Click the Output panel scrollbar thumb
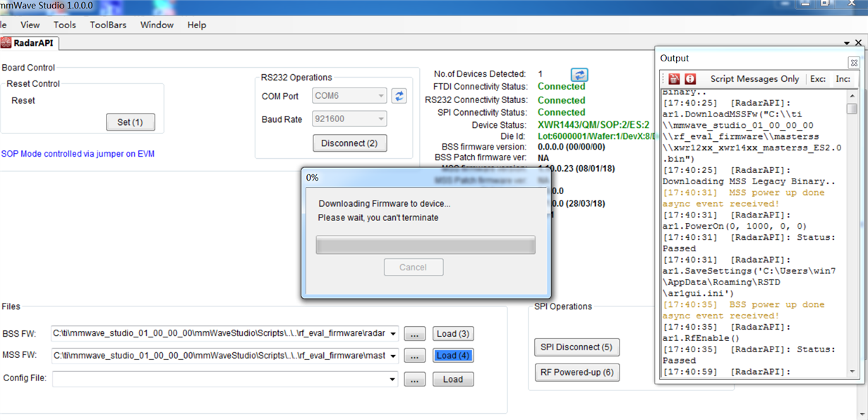Screen dimensions: 868x420 point(852,109)
